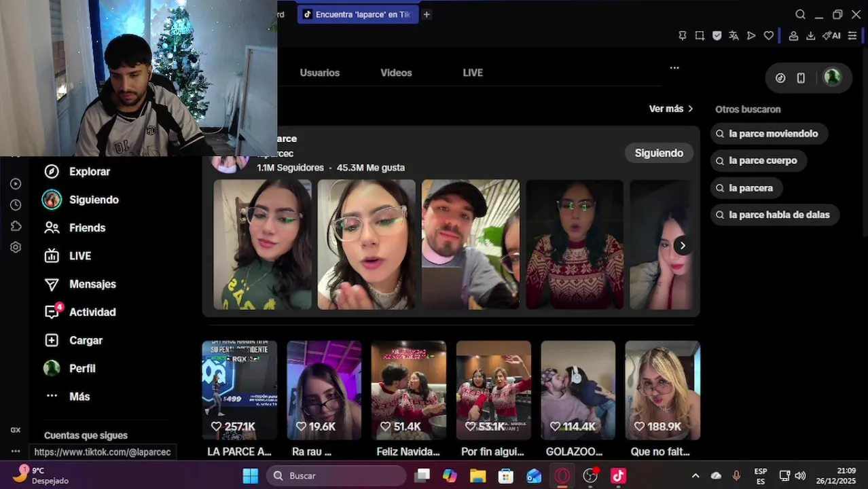Image resolution: width=868 pixels, height=489 pixels.
Task: Open GX Corner icon at sidebar bottom
Action: [x=16, y=430]
